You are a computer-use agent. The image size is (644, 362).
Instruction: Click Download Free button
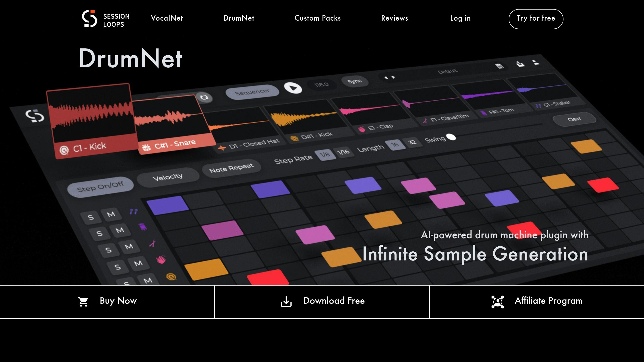pyautogui.click(x=322, y=302)
